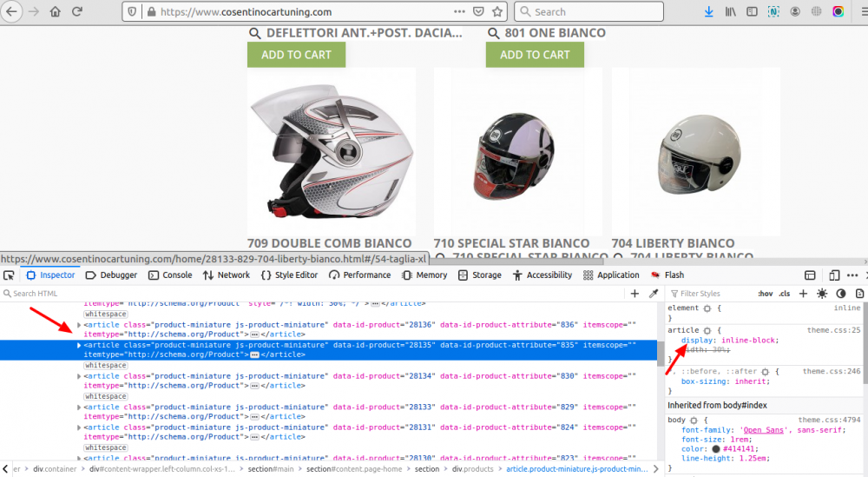The height and width of the screenshot is (477, 868).
Task: Reload the current page
Action: click(x=77, y=11)
